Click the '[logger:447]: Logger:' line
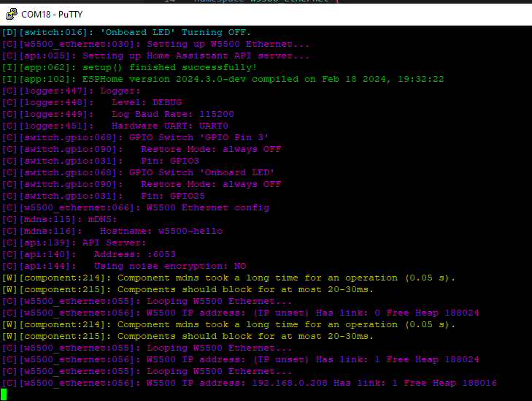532x401 pixels. tap(71, 91)
